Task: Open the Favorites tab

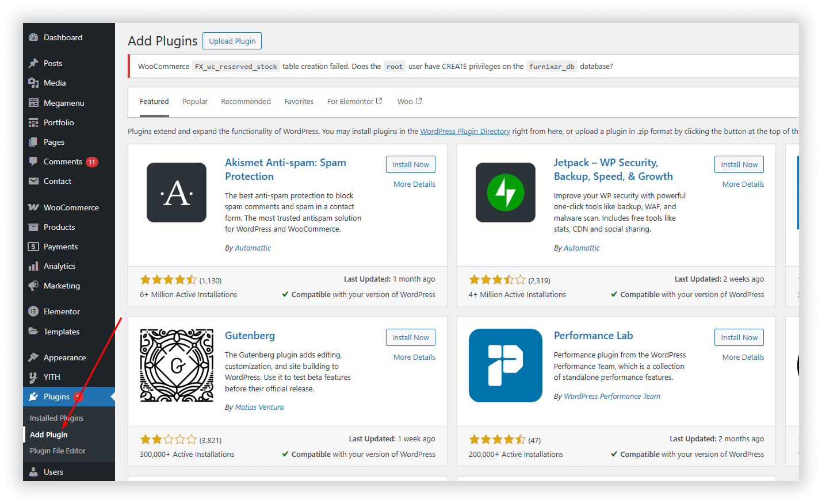Action: (x=299, y=102)
